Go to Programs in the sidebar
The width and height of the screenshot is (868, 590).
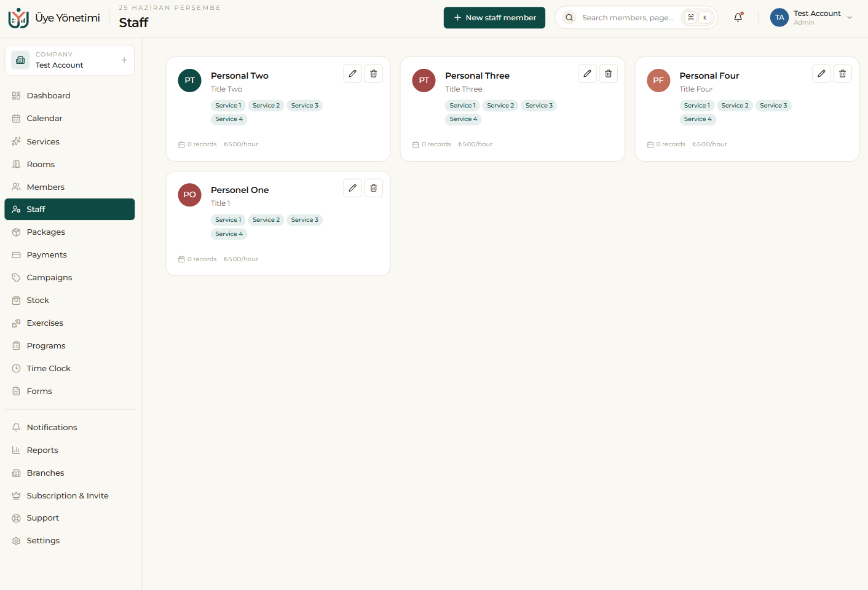(x=69, y=346)
